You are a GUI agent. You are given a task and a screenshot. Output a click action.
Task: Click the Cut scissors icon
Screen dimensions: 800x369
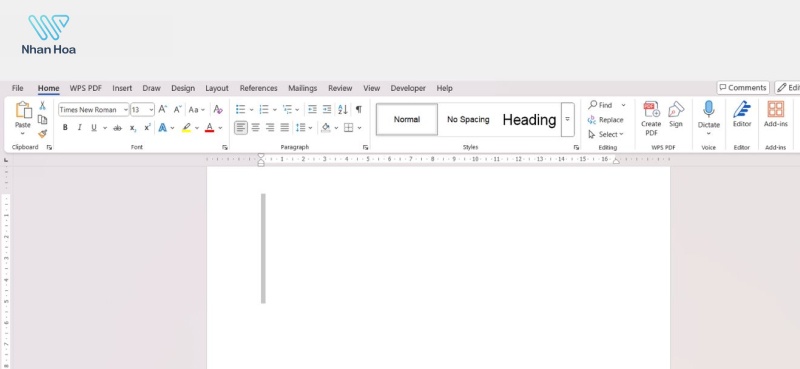[42, 106]
